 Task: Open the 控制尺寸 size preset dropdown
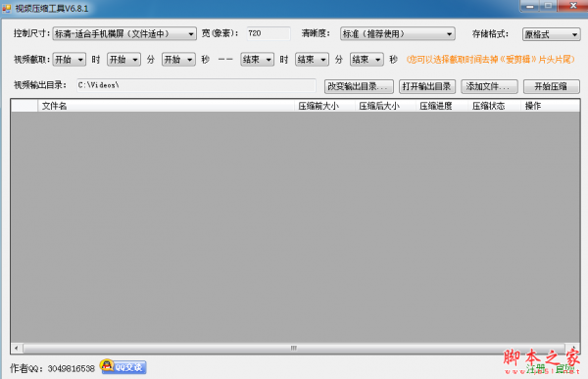[x=124, y=33]
